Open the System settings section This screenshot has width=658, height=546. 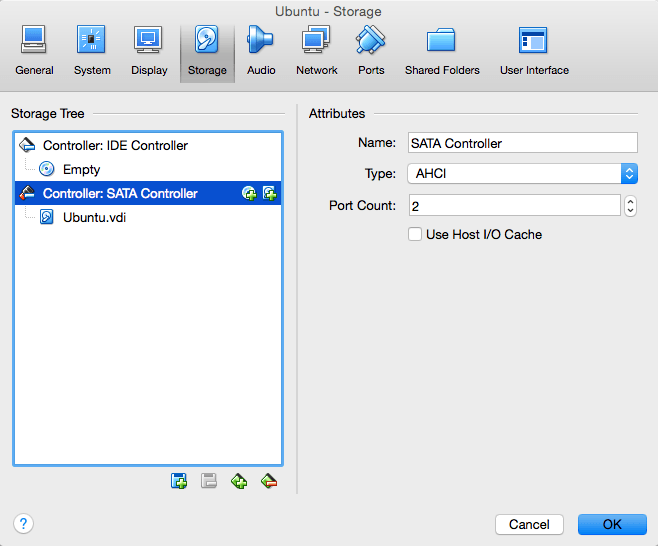(x=91, y=51)
